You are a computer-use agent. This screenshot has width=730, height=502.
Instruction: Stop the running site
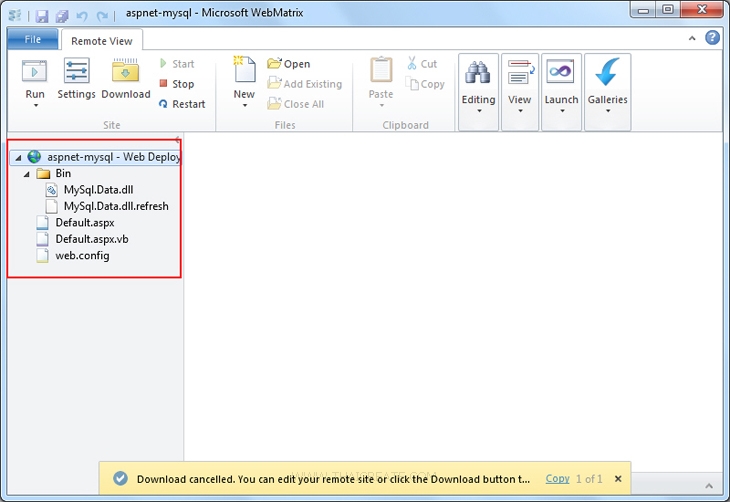(177, 84)
